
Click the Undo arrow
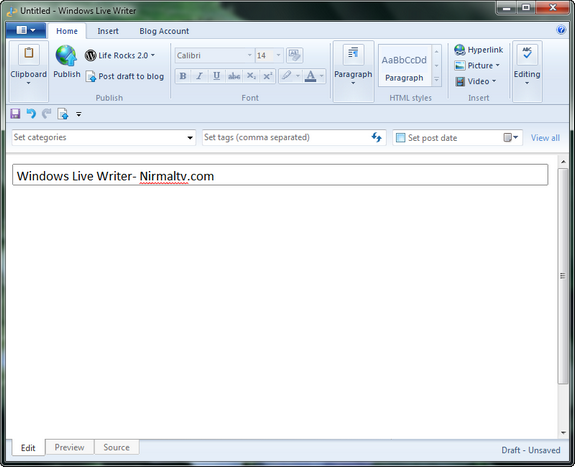[x=31, y=114]
